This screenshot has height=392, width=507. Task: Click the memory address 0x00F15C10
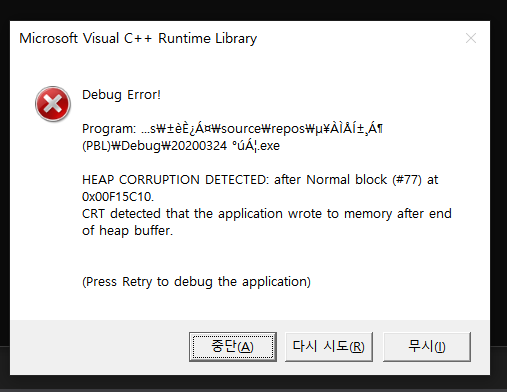(x=118, y=197)
